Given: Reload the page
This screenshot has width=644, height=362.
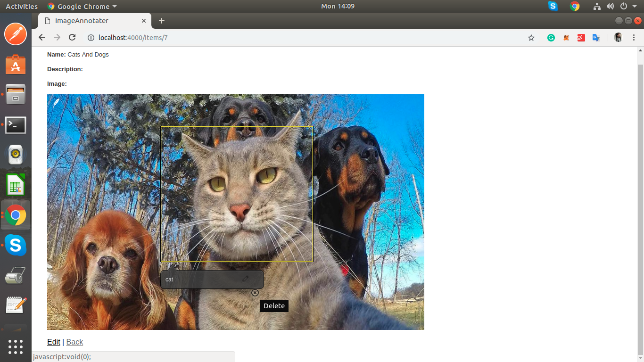Looking at the screenshot, I should tap(72, 38).
